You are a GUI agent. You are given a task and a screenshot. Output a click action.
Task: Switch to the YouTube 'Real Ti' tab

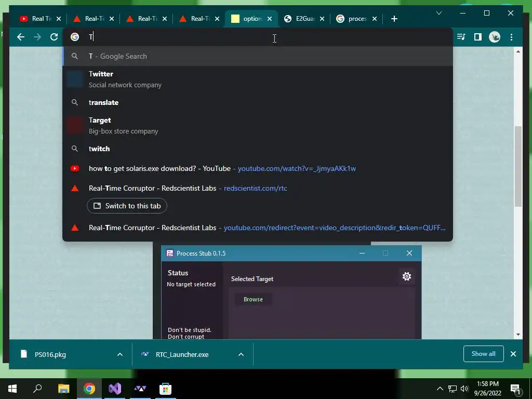[37, 19]
